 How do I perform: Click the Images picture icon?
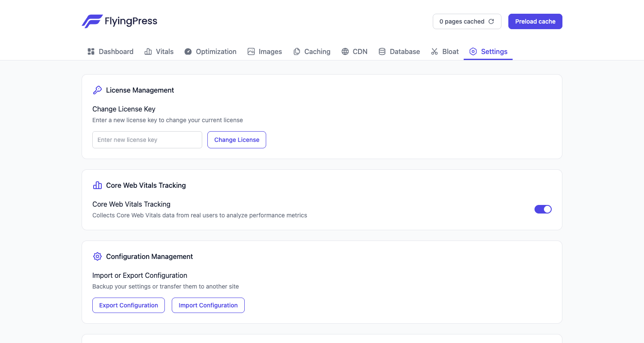click(x=251, y=51)
